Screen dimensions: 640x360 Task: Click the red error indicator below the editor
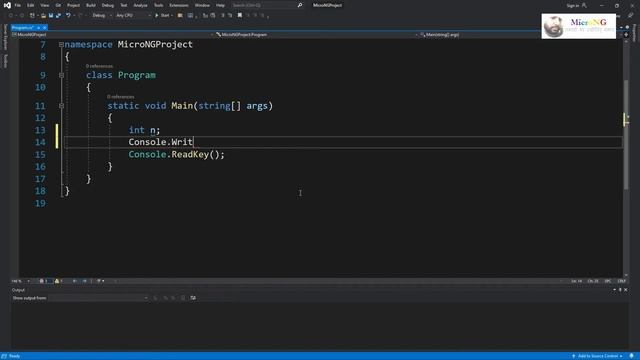pyautogui.click(x=43, y=281)
